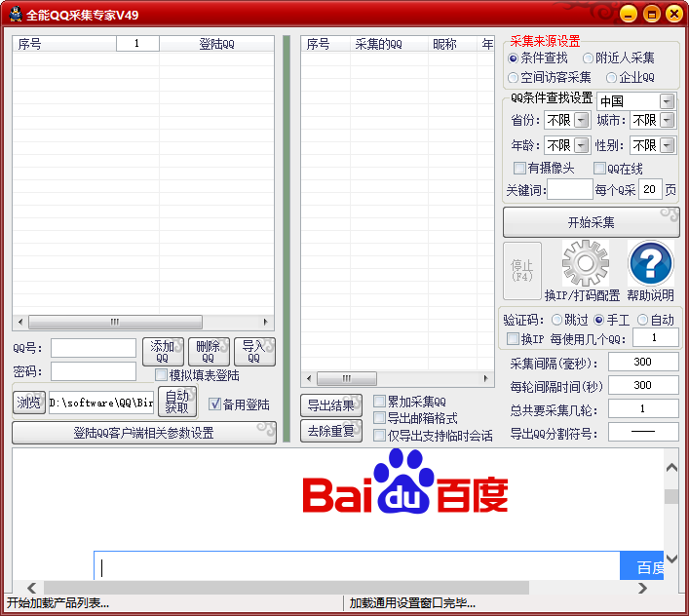Click right arrow of collected QQ list scrollbar
The height and width of the screenshot is (616, 689).
click(485, 378)
